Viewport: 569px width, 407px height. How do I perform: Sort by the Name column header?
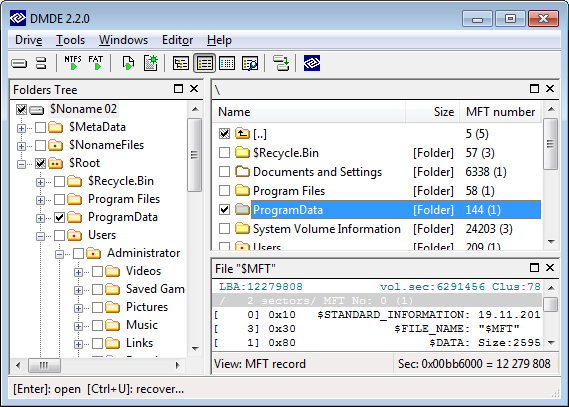309,112
